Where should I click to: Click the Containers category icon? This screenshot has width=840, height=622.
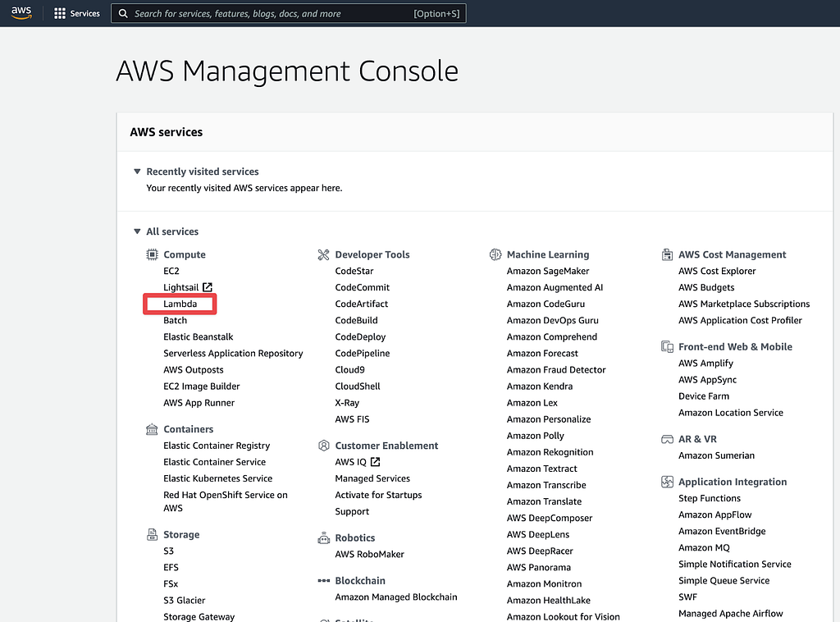(152, 429)
